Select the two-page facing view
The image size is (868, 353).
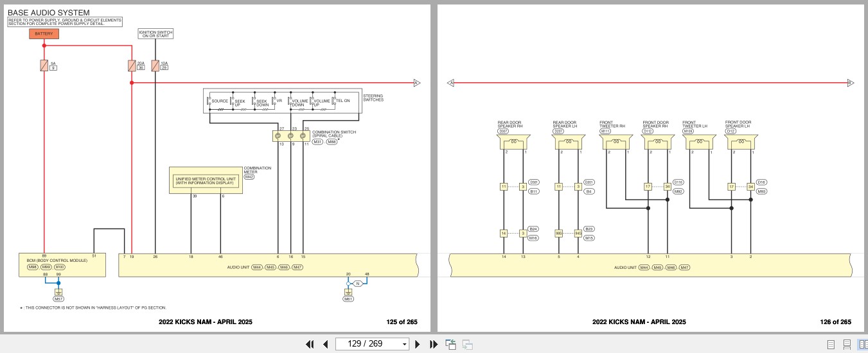863,345
